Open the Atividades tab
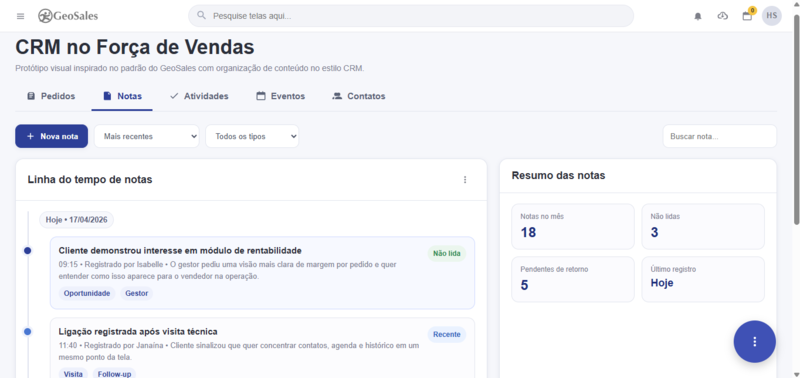This screenshot has height=378, width=800. click(x=199, y=96)
